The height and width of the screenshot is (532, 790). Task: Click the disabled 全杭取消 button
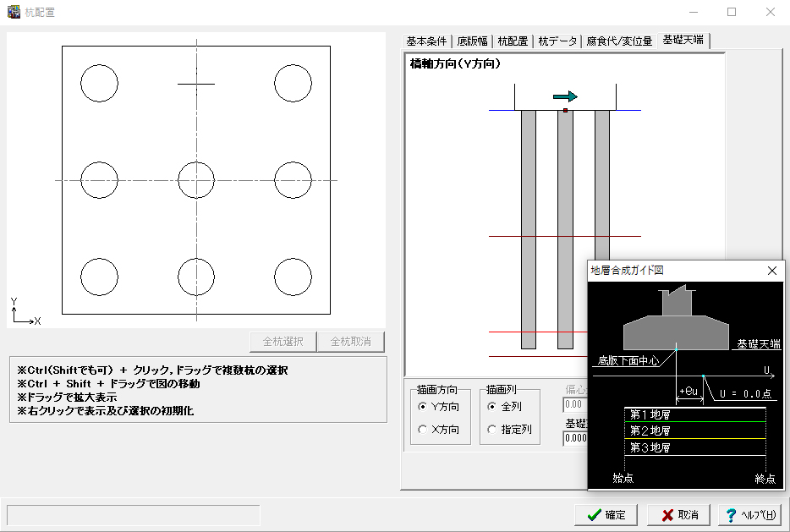tap(351, 342)
